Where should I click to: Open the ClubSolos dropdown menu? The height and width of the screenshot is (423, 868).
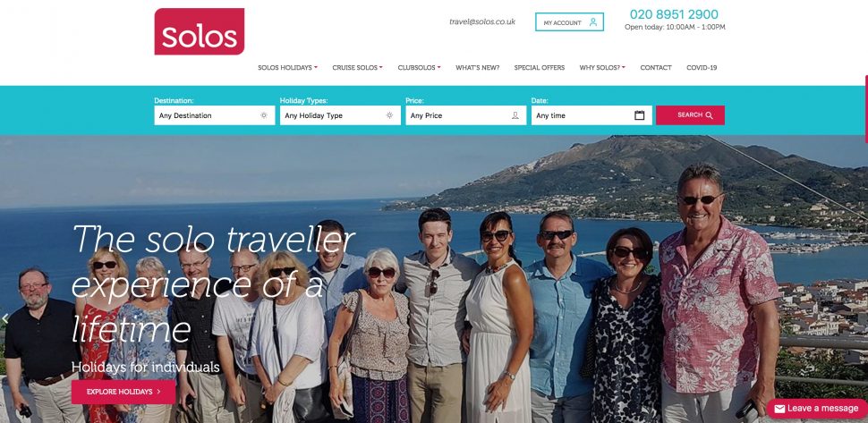tap(419, 67)
